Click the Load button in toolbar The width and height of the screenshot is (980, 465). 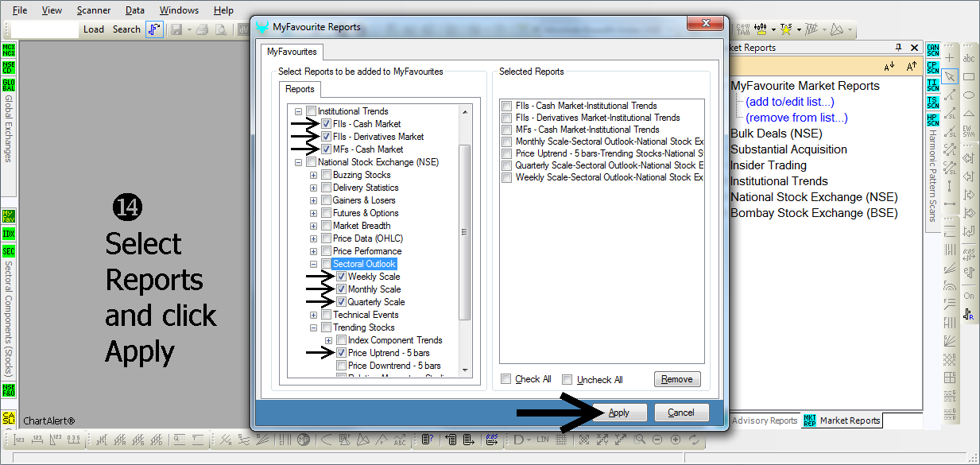point(94,29)
